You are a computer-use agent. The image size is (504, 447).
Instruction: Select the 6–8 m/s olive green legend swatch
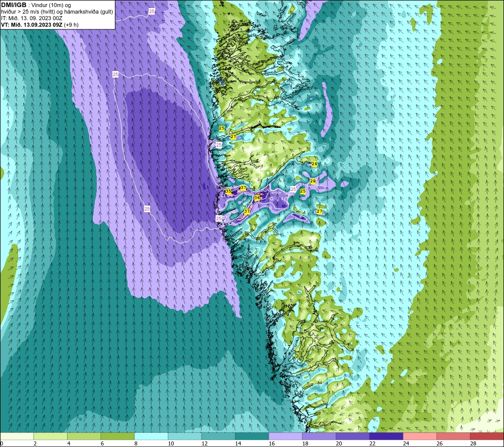pyautogui.click(x=117, y=436)
